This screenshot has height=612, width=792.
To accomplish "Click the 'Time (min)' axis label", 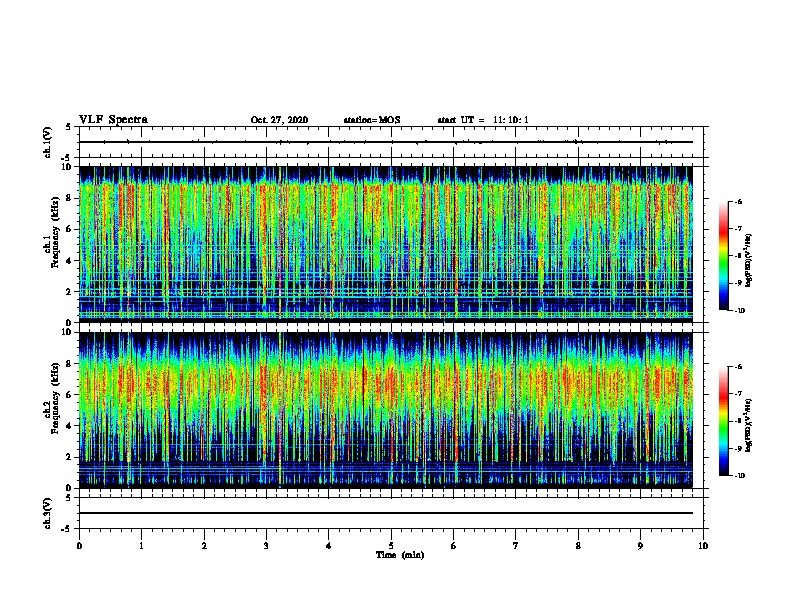I will point(400,555).
